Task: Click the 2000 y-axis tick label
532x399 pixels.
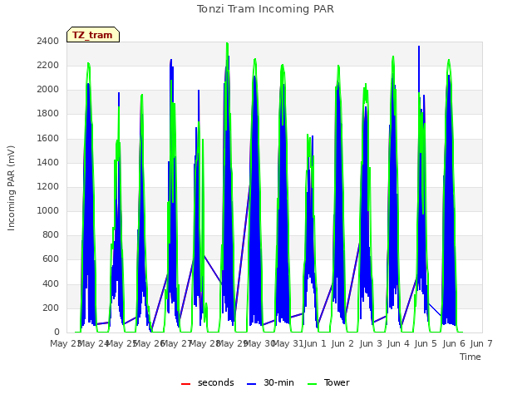Action: pyautogui.click(x=48, y=89)
